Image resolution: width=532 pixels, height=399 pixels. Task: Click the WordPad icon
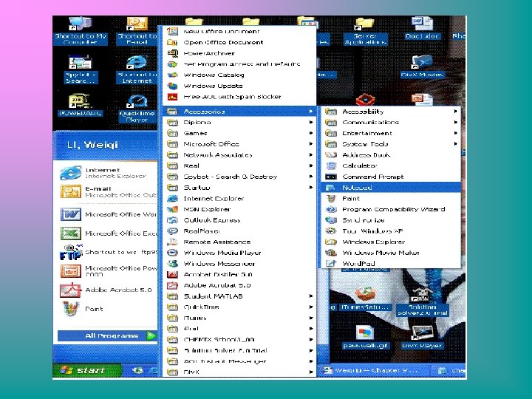coord(331,264)
